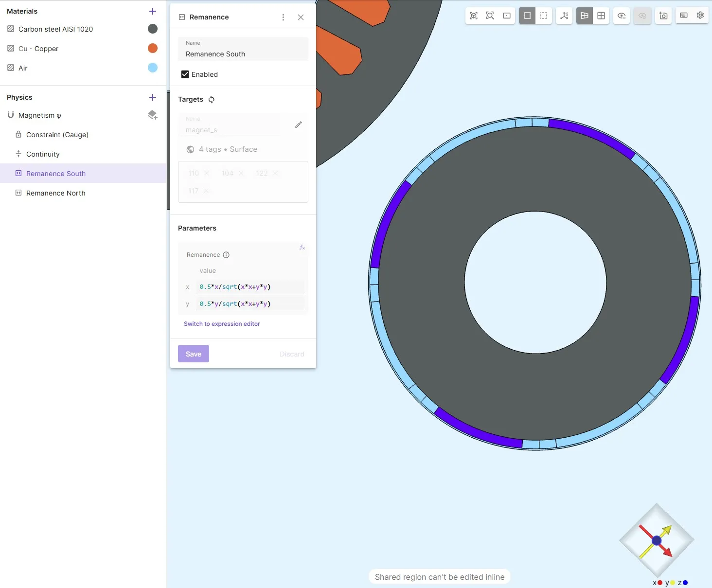Switch to orthographic grid view
The height and width of the screenshot is (588, 712).
(x=601, y=16)
